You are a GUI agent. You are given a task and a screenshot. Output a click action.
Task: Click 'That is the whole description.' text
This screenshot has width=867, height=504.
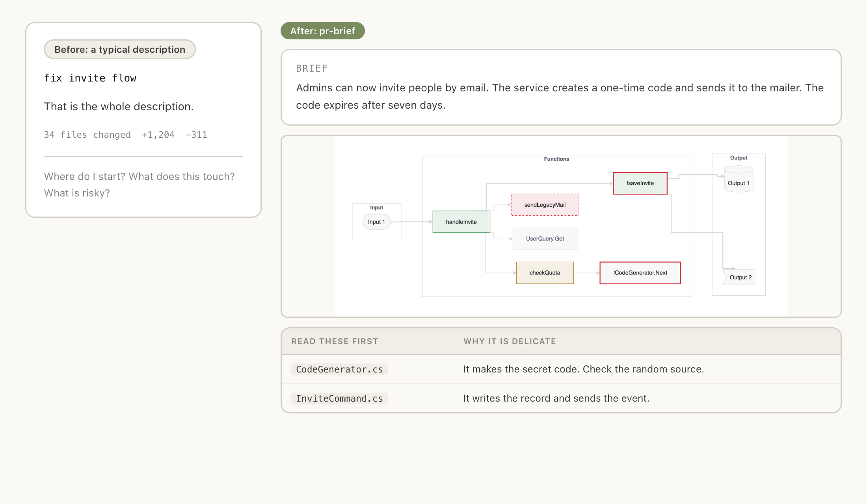click(x=119, y=106)
